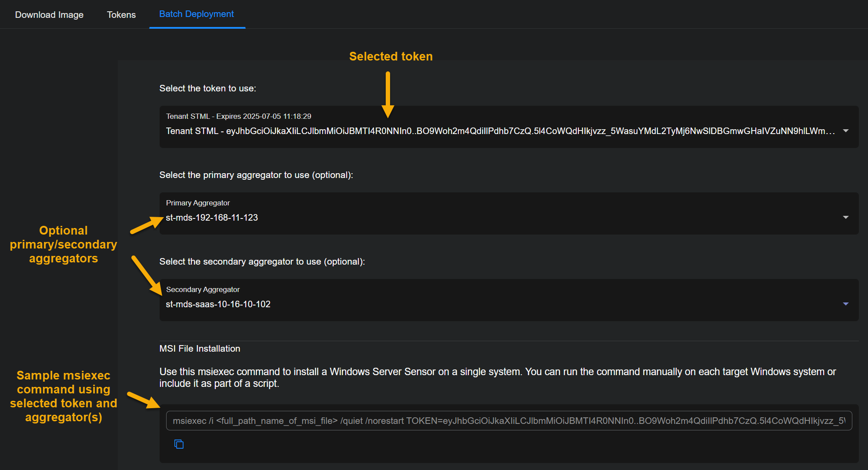Click the orange 'Selected token' annotation

coord(391,57)
